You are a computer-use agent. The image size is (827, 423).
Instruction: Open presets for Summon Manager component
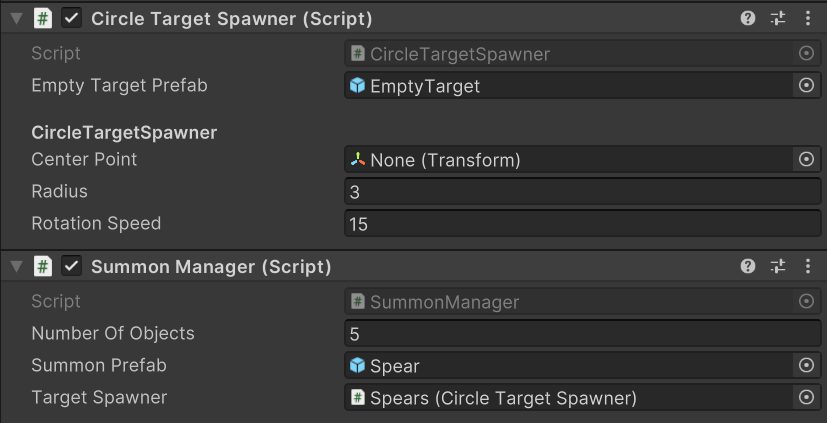pos(778,266)
